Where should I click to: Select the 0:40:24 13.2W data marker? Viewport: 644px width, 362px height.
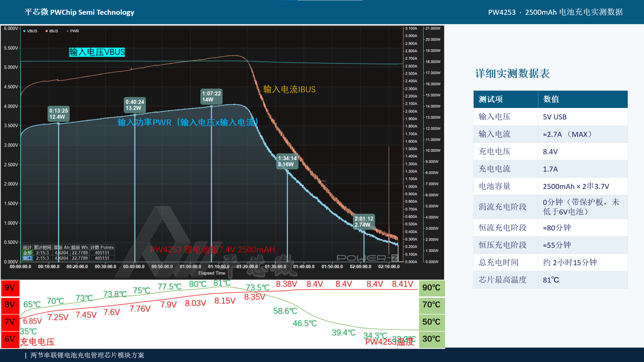[135, 105]
